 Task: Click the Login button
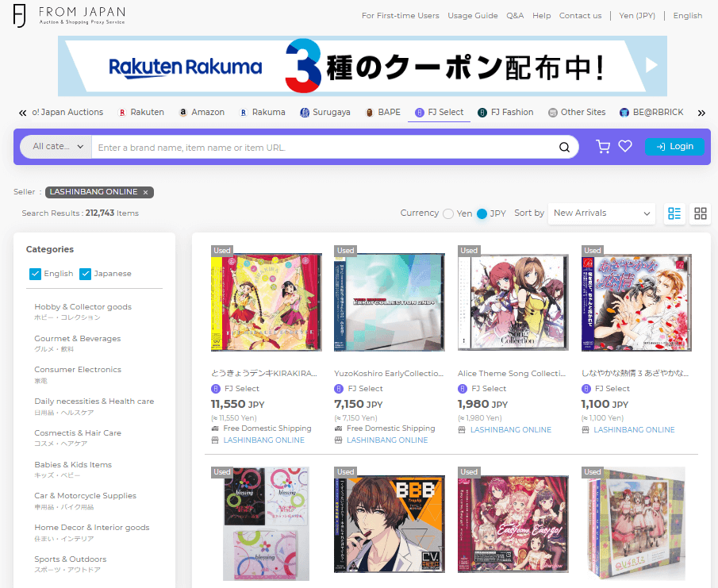674,147
